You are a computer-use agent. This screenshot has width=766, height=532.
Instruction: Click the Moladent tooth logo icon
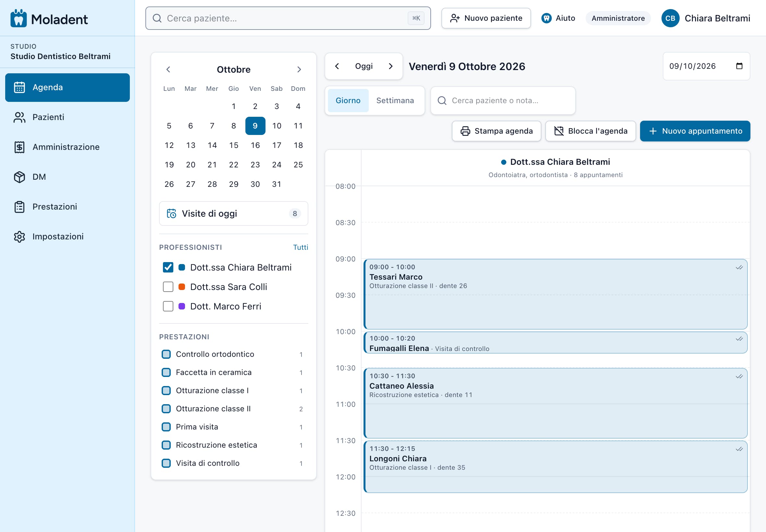coord(19,18)
